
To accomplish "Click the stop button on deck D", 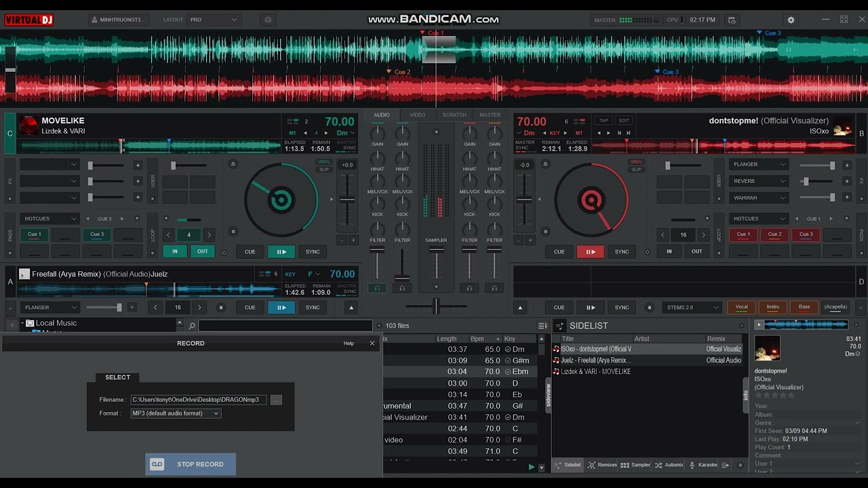I will [x=649, y=307].
